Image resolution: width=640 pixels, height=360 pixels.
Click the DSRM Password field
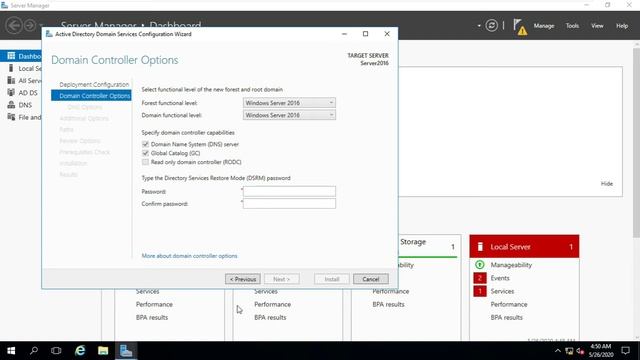289,191
